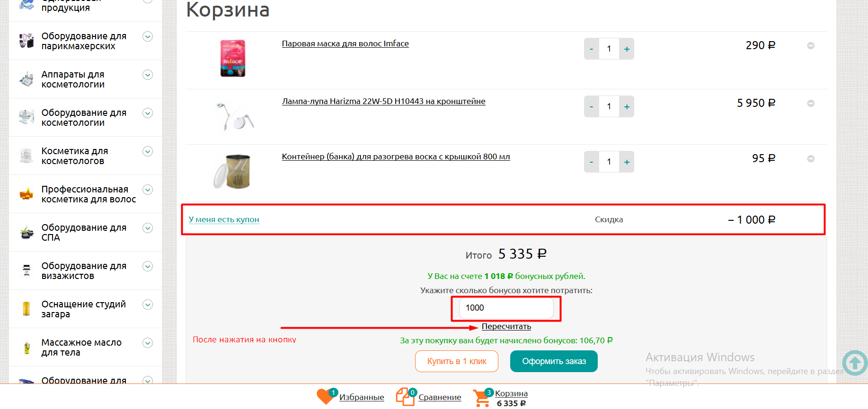Click the shopping cart icon at the bottom
The width and height of the screenshot is (868, 409).
(x=482, y=398)
